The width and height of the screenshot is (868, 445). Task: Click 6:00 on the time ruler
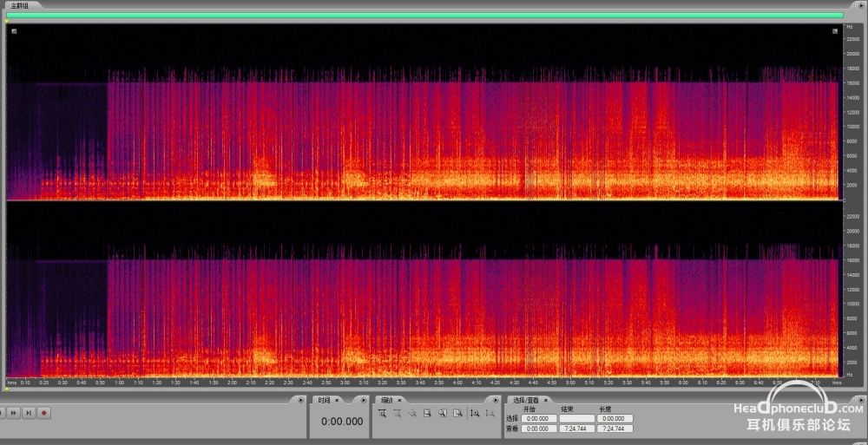click(683, 383)
